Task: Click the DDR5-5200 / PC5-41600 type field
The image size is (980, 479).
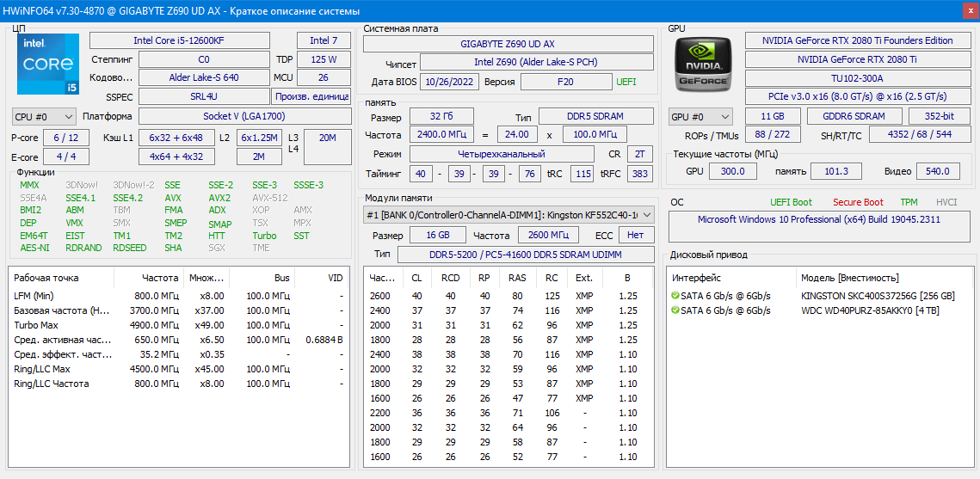Action: [526, 255]
